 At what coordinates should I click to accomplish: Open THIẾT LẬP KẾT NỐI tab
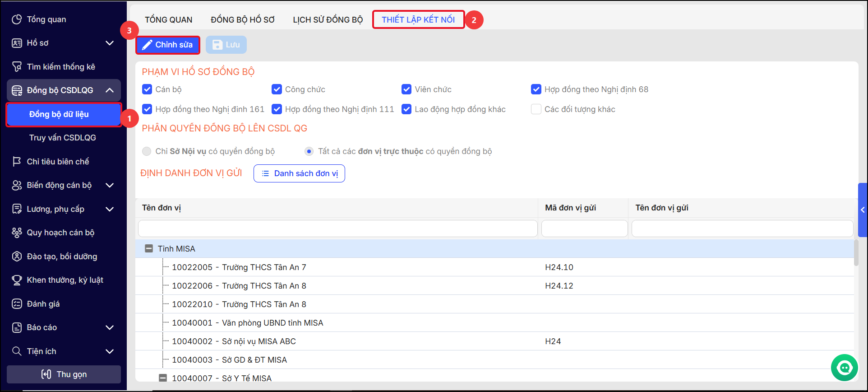tap(418, 20)
